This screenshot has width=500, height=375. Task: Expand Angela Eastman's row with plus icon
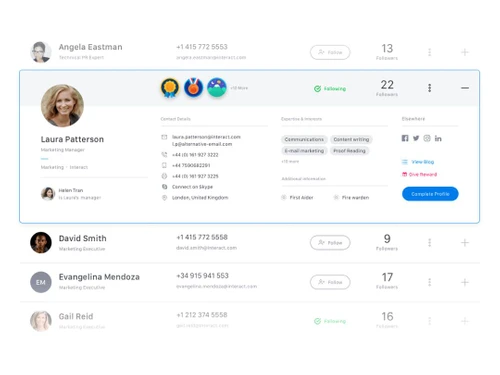tap(465, 52)
